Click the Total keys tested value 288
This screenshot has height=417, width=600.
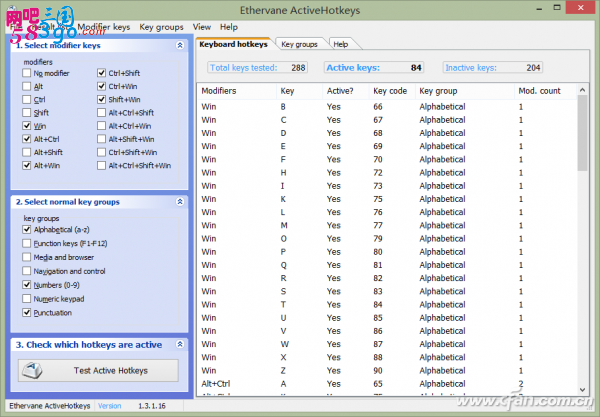298,68
